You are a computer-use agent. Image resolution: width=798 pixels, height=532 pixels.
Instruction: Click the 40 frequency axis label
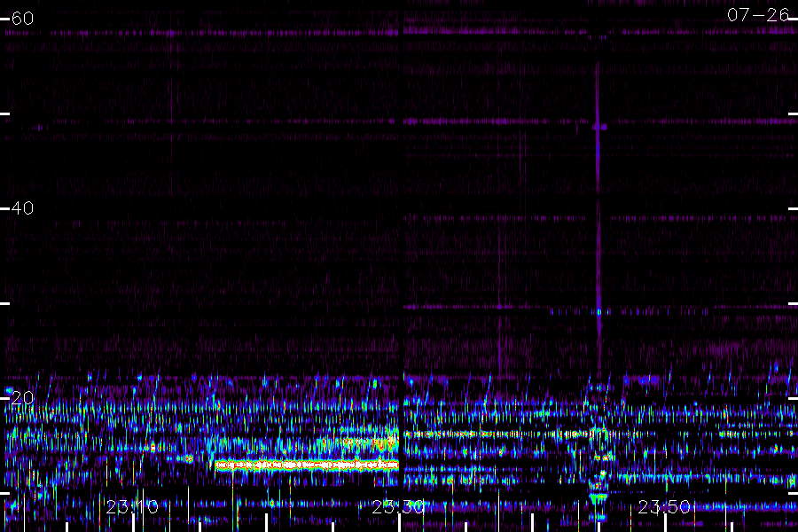[x=22, y=208]
